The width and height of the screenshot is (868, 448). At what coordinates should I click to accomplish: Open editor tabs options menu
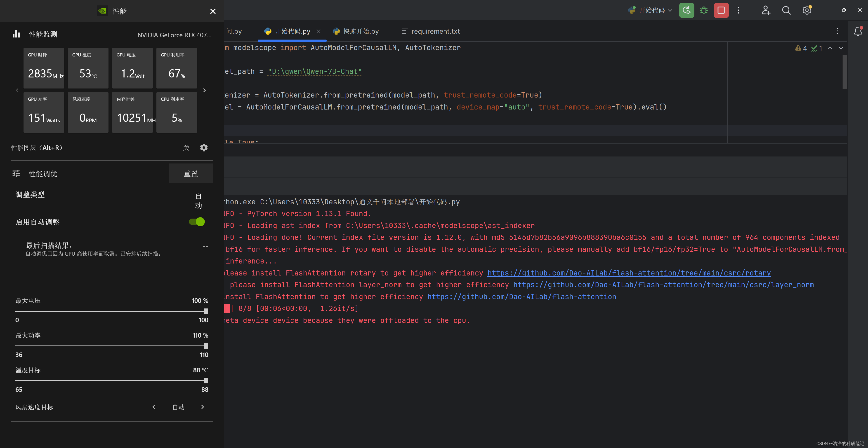[837, 31]
